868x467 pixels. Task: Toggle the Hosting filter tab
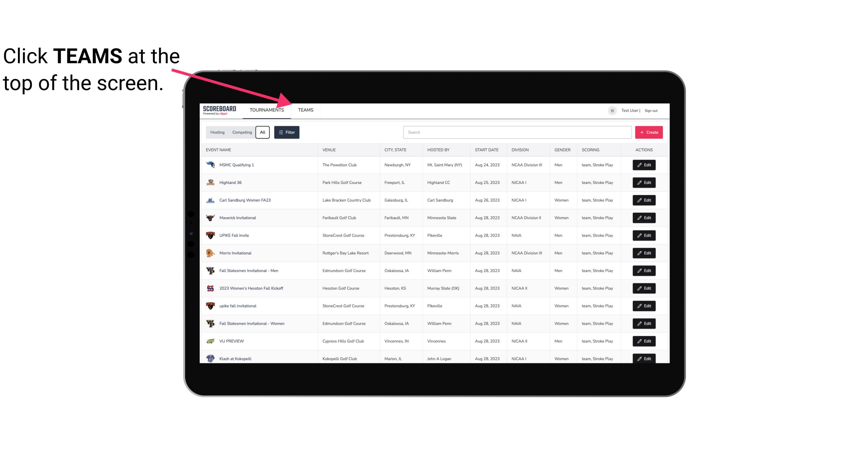[217, 132]
